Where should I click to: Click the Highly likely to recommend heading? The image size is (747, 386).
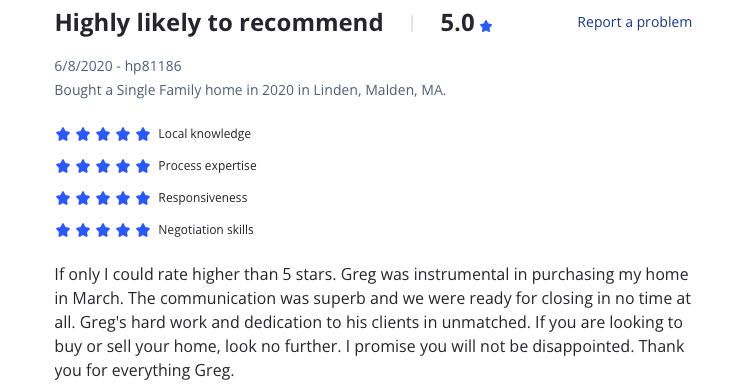(x=219, y=22)
